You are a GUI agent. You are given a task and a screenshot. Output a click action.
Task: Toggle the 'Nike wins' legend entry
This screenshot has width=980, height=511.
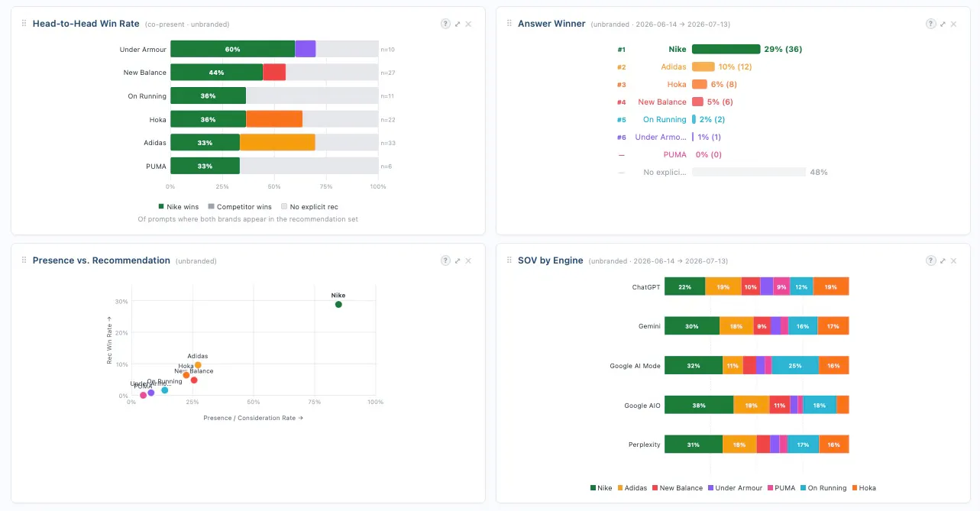click(178, 206)
